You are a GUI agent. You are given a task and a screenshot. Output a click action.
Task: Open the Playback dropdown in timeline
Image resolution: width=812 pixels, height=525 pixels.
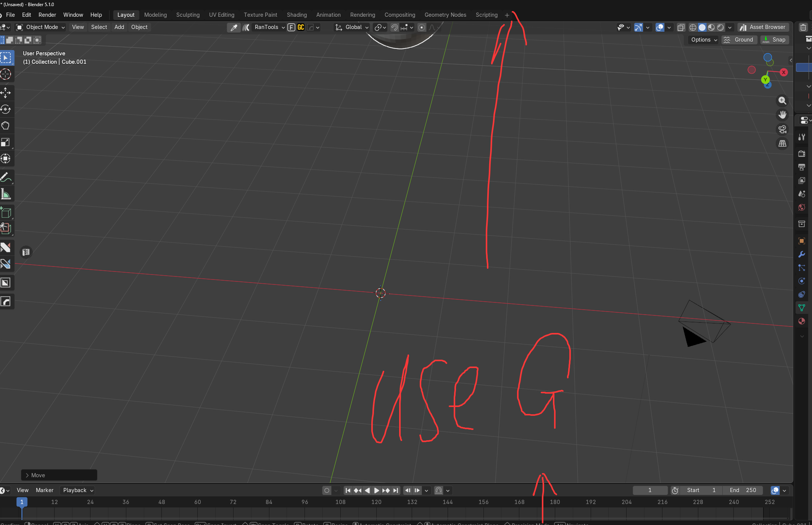coord(78,490)
